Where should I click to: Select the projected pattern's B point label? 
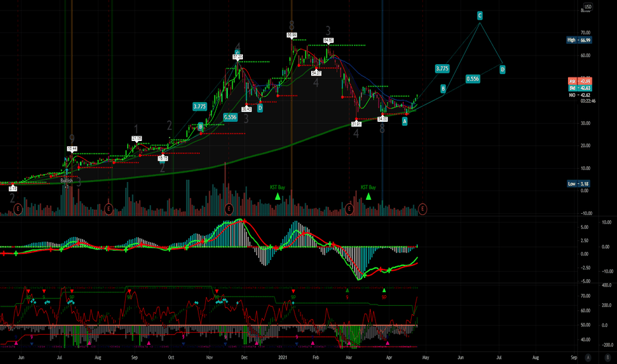coord(443,89)
